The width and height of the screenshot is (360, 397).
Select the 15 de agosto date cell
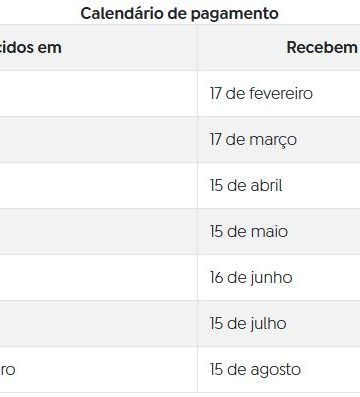pos(279,370)
